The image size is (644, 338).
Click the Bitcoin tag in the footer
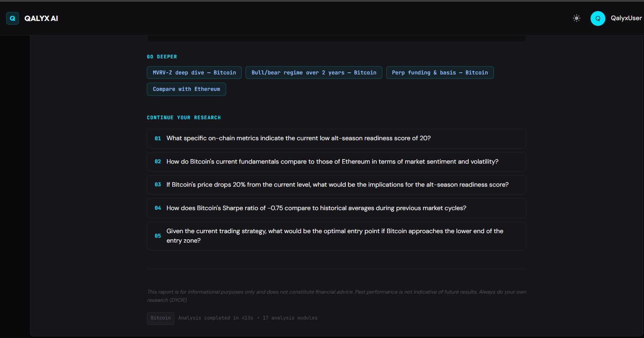click(x=160, y=318)
